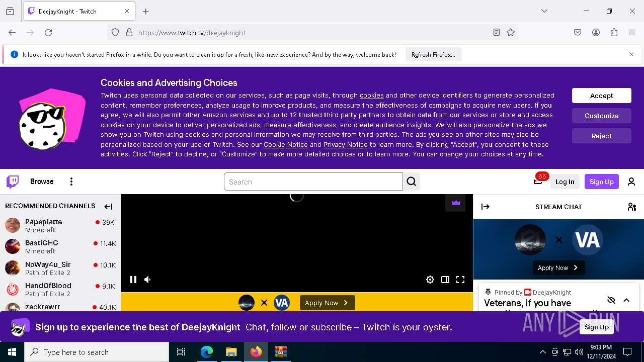Open the Windows notification center

tap(627, 352)
